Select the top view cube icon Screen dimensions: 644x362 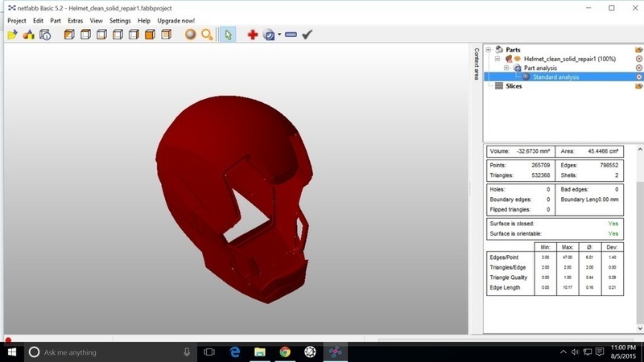click(85, 35)
